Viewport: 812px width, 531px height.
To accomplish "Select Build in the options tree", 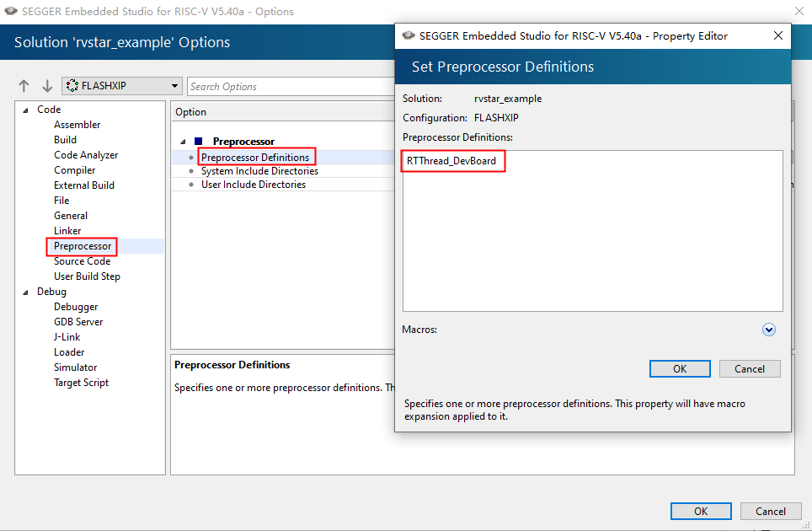I will coord(65,140).
